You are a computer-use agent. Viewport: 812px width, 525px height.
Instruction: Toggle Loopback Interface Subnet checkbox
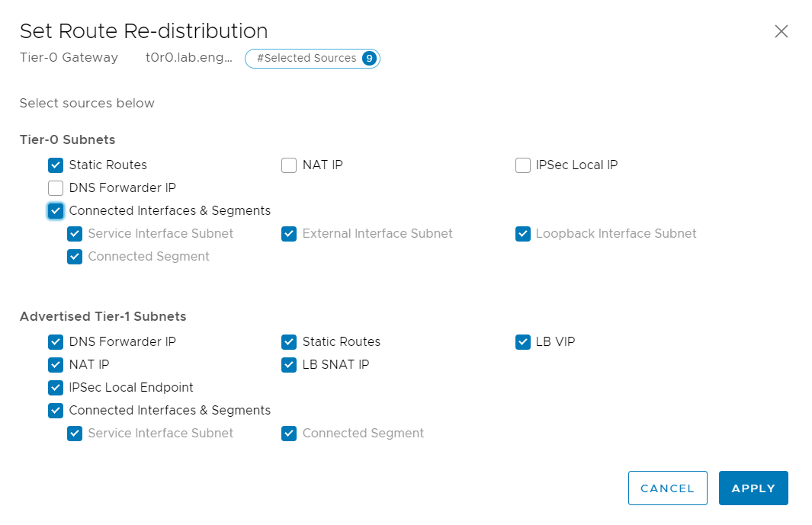click(522, 234)
